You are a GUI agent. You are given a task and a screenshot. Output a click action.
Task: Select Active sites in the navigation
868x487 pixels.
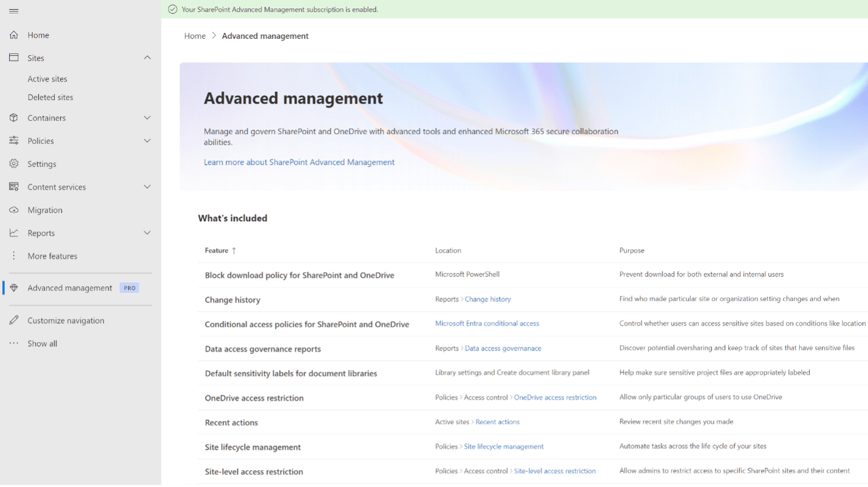47,78
